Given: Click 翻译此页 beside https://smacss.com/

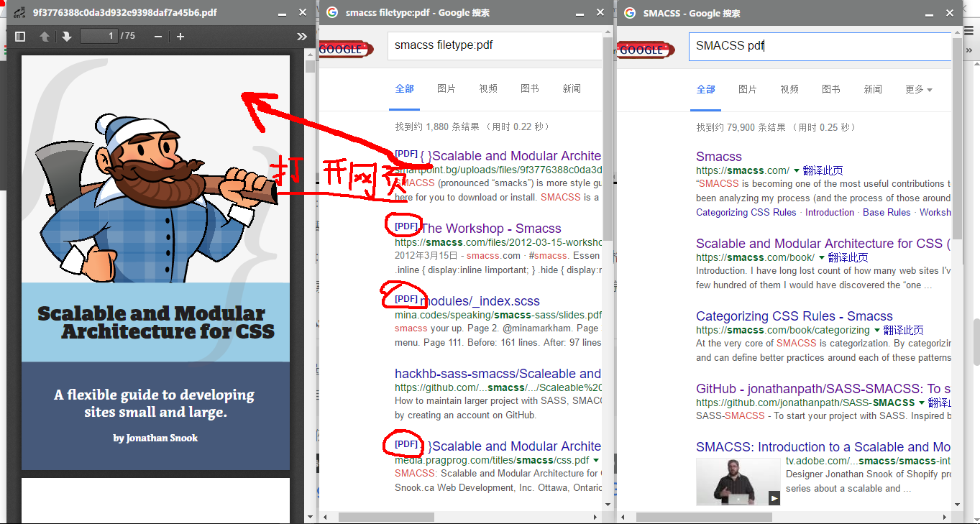Looking at the screenshot, I should 823,170.
